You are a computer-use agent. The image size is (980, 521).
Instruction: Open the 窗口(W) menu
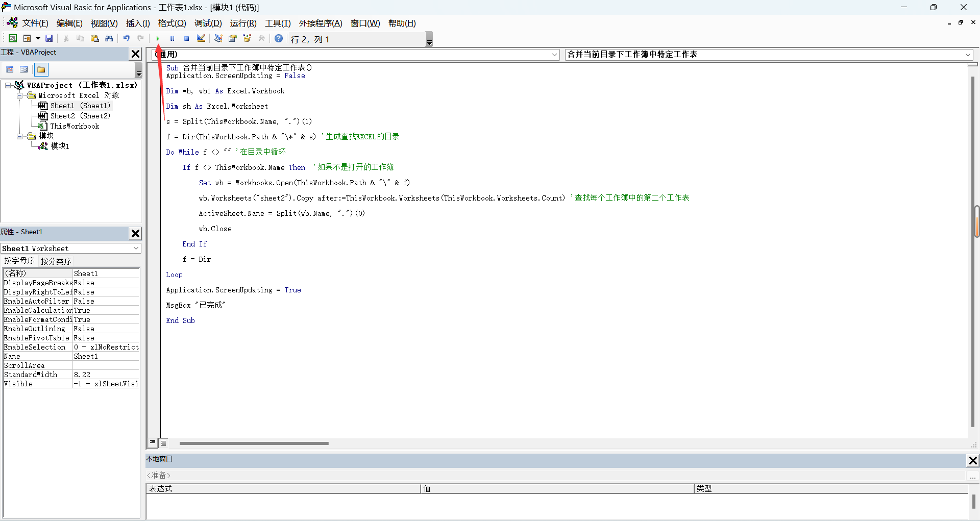[365, 23]
